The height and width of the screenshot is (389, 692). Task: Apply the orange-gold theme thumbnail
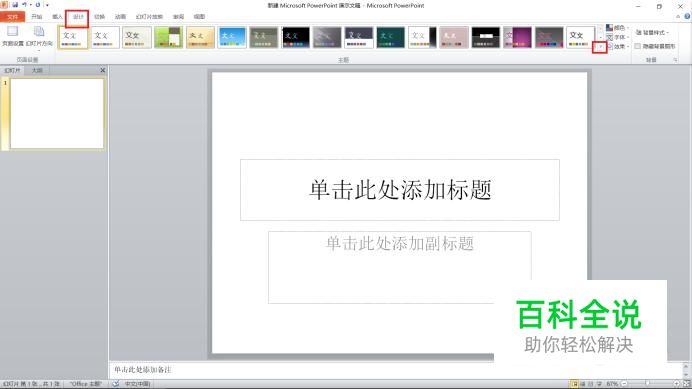click(x=200, y=37)
